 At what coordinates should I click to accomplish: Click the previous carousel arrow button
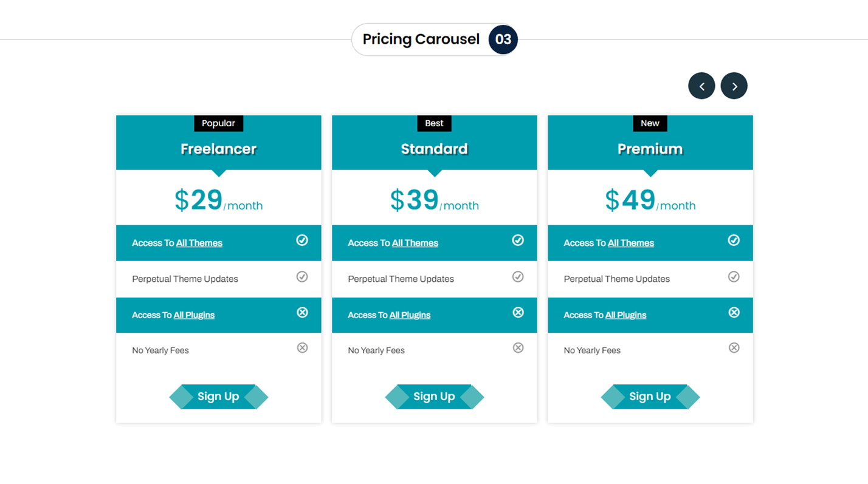click(x=701, y=86)
